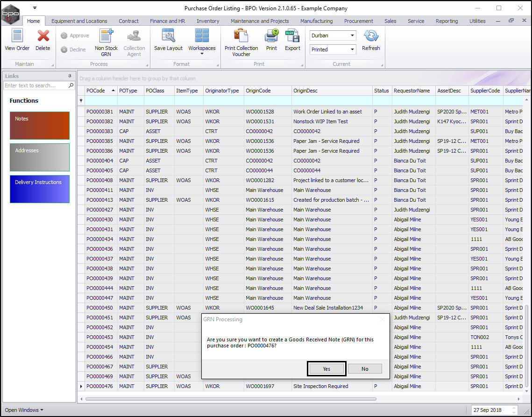Open the red Notes function tile
532x417 pixels.
40,125
